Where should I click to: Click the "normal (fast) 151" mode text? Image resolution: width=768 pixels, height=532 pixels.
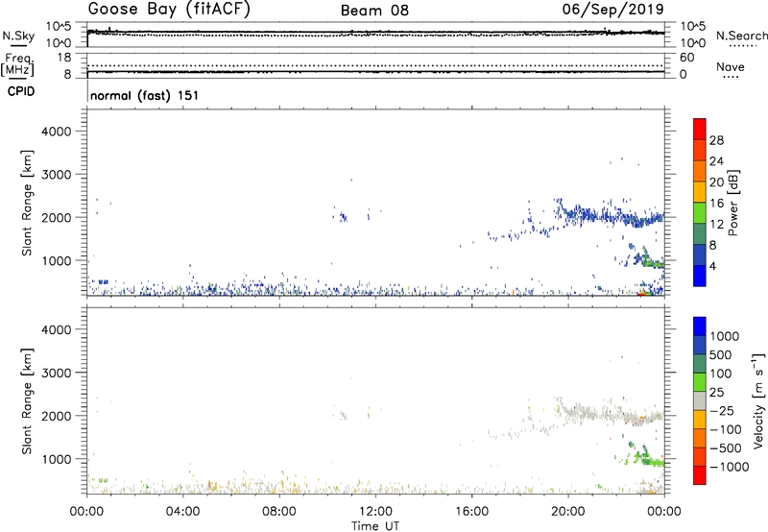145,95
